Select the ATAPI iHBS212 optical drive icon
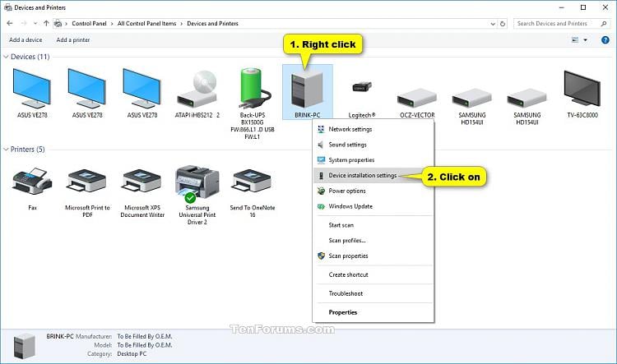The width and height of the screenshot is (617, 364). pyautogui.click(x=197, y=89)
